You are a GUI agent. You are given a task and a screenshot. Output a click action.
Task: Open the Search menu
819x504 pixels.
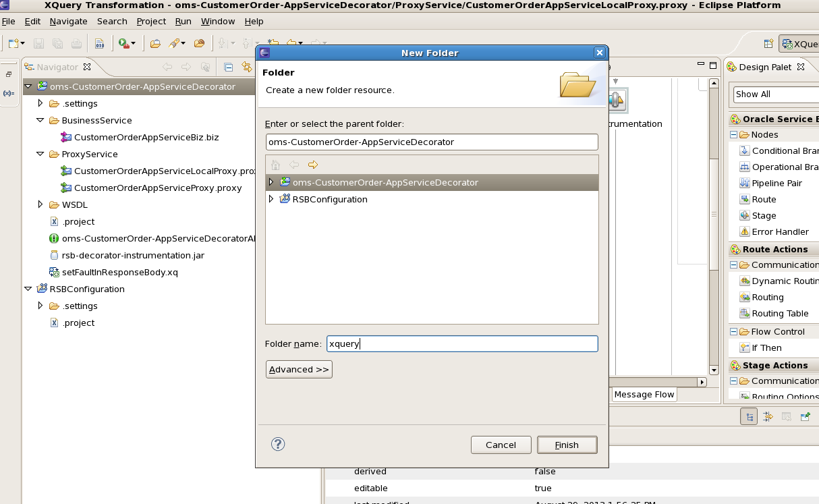pos(112,21)
